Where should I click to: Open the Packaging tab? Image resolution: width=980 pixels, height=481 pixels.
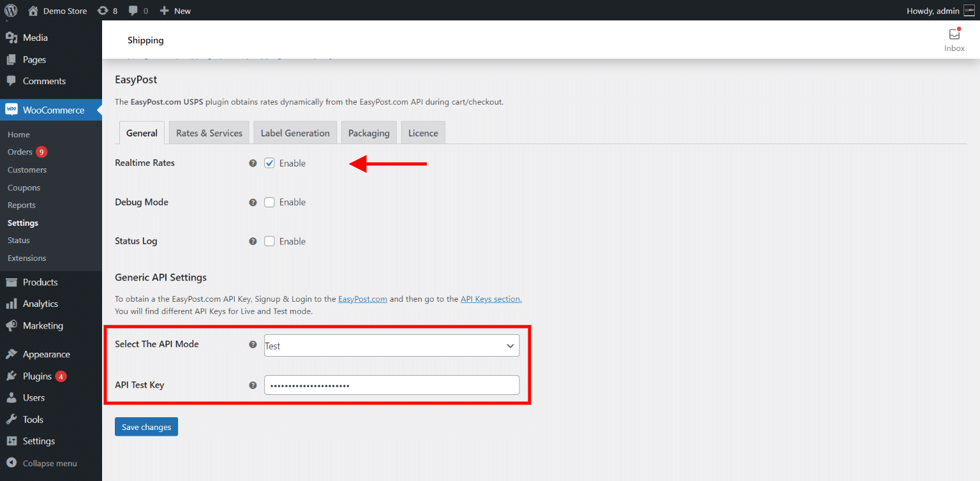click(369, 133)
